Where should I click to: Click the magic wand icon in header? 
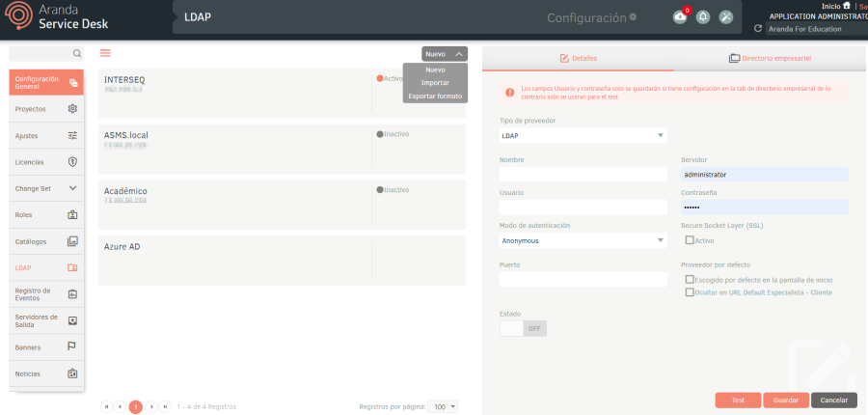click(x=725, y=17)
